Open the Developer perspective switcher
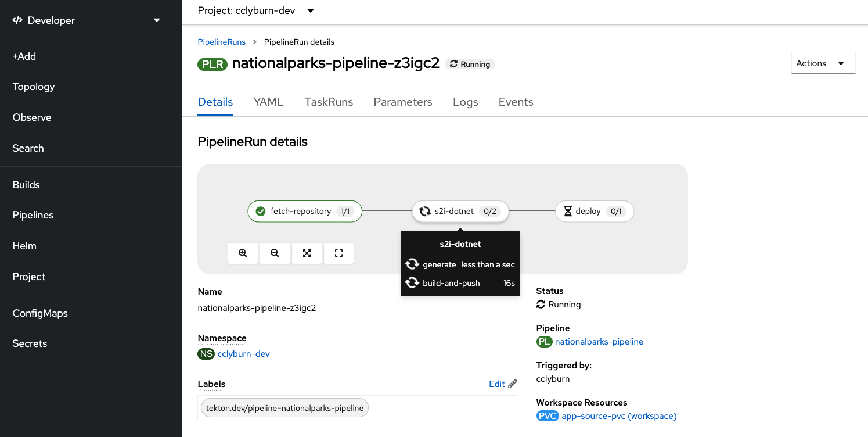Screen dimensions: 868x437 (87, 20)
